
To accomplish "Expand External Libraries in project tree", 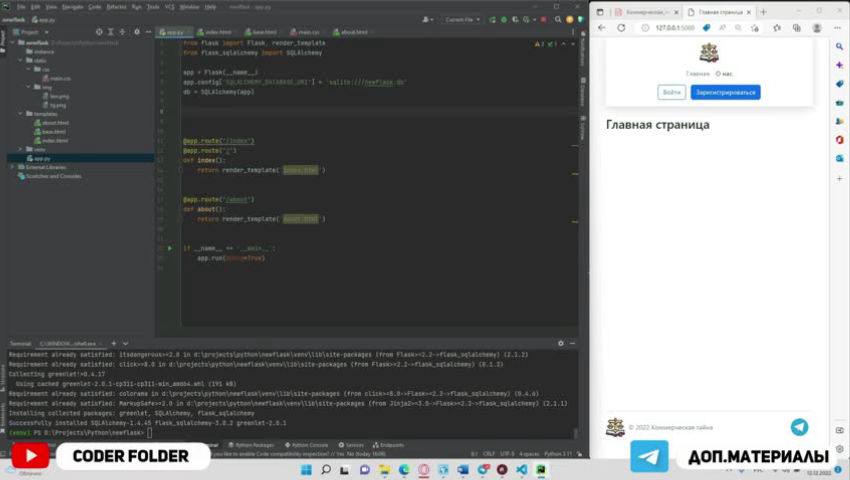I will (13, 167).
